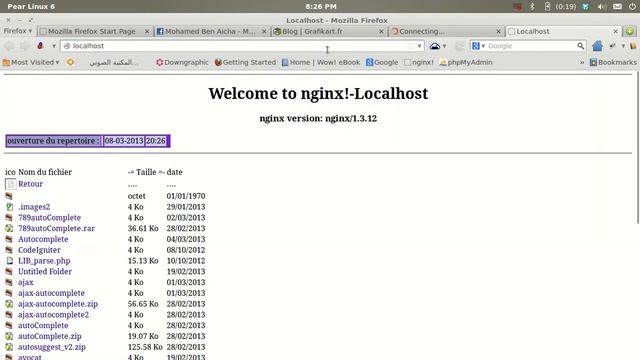The width and height of the screenshot is (640, 360).
Task: Open Home | Wow! eBook bookmark
Action: pyautogui.click(x=321, y=62)
